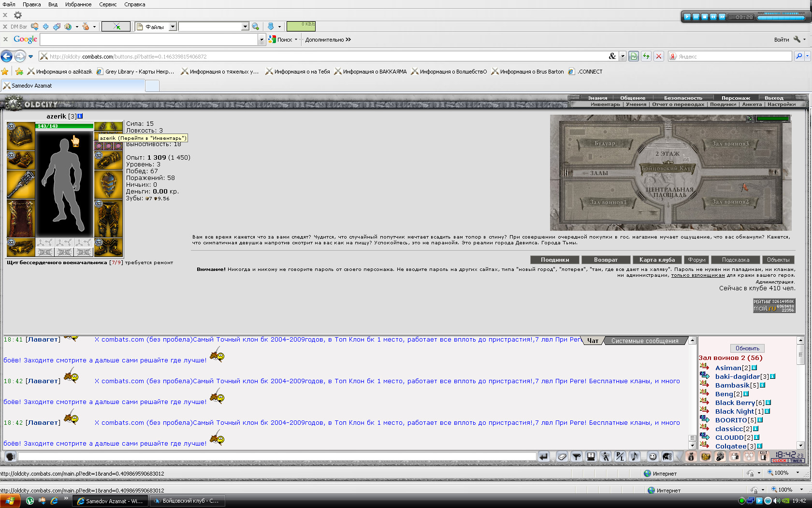
Task: Click the Подсказка button
Action: pyautogui.click(x=736, y=260)
